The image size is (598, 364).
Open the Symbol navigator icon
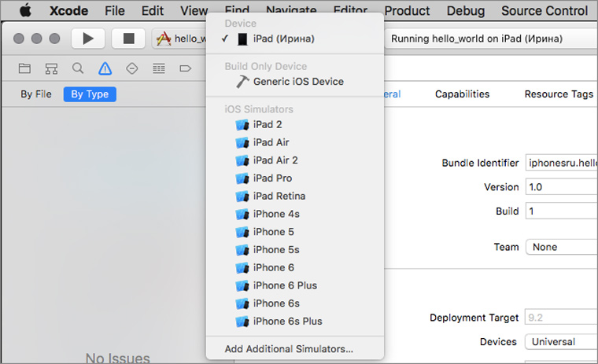[x=51, y=68]
